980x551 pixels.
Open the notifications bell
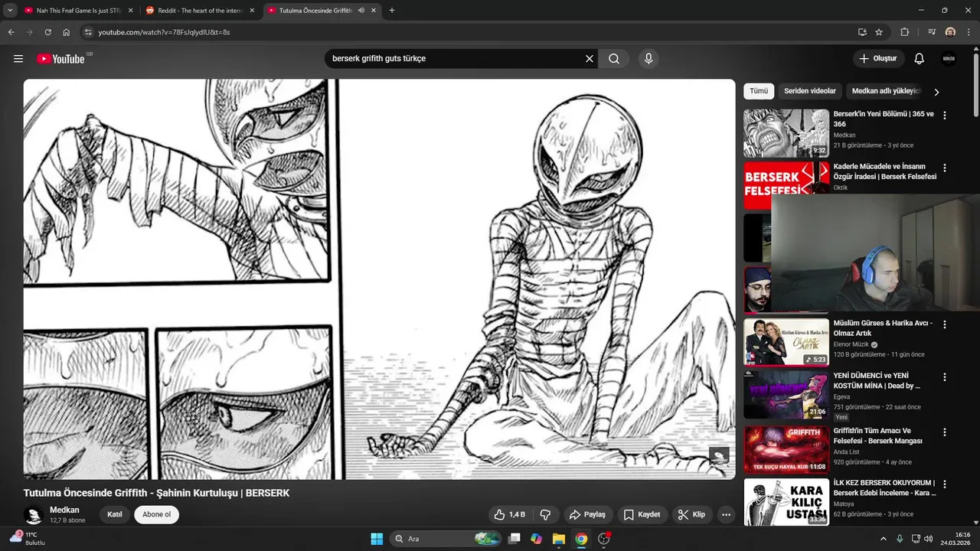(920, 59)
